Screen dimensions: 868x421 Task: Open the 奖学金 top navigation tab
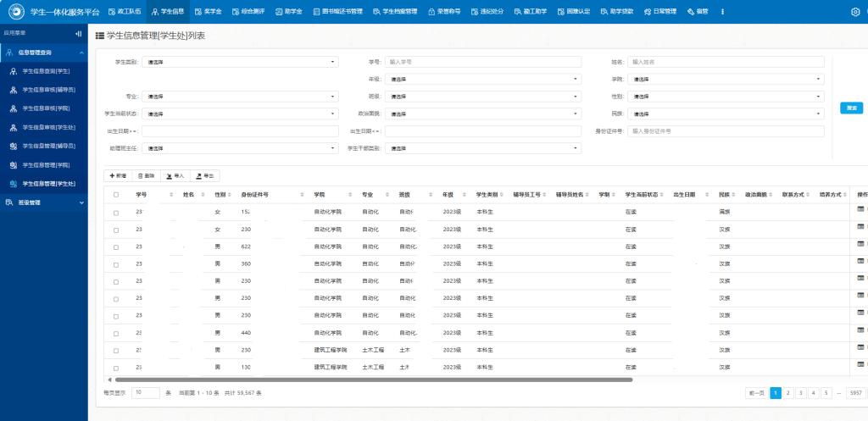[x=209, y=12]
